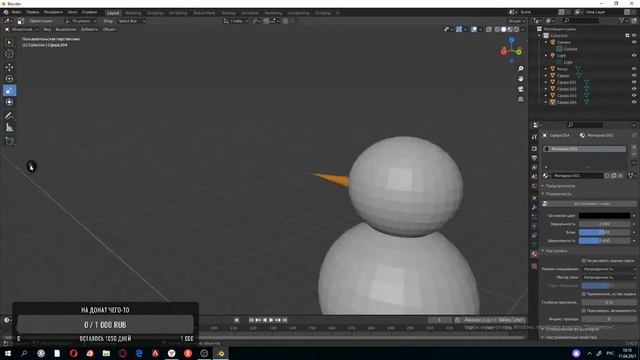The height and width of the screenshot is (360, 640).
Task: Open the blend mode dropdown
Action: 609,269
